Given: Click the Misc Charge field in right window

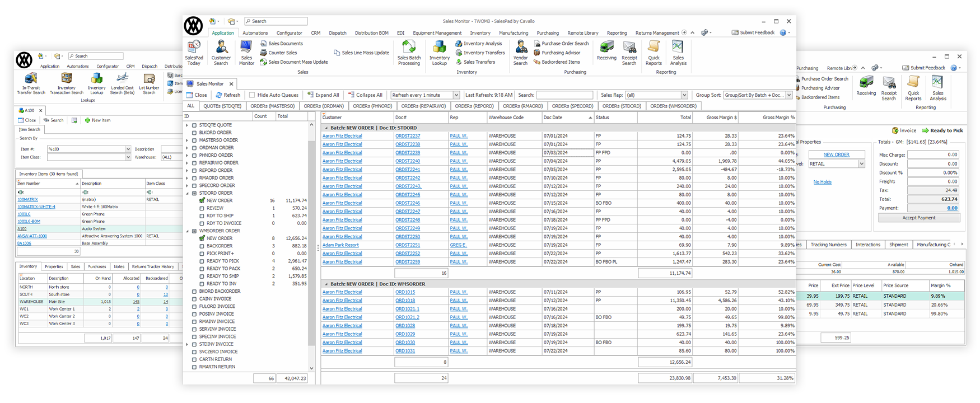Looking at the screenshot, I should 933,154.
